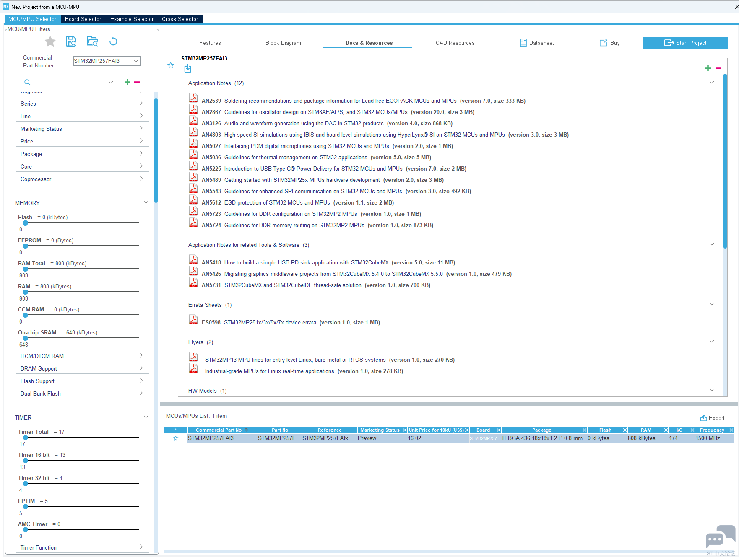
Task: Switch to the Example Selector tab
Action: [x=132, y=19]
